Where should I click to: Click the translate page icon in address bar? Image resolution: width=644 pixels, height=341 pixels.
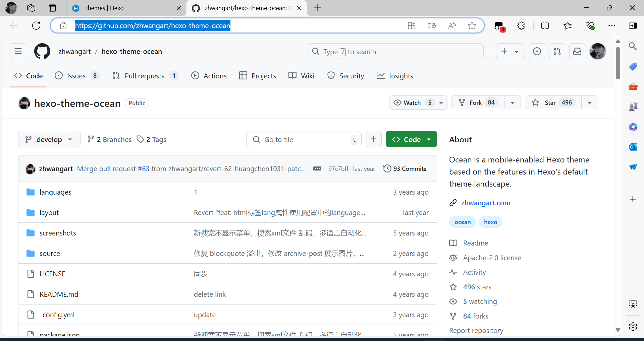(x=432, y=25)
